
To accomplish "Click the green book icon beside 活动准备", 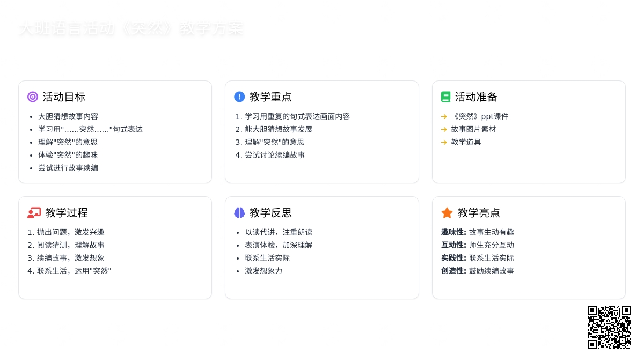I will tap(445, 97).
